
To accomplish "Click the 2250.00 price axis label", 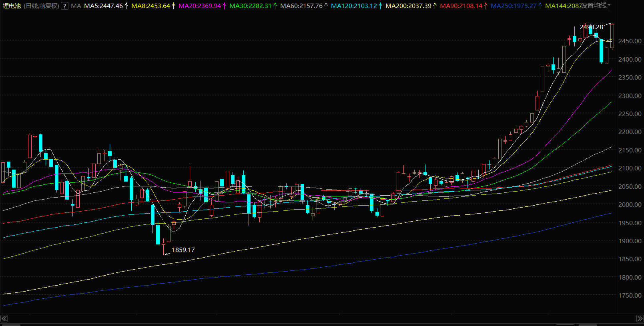I will tap(630, 114).
